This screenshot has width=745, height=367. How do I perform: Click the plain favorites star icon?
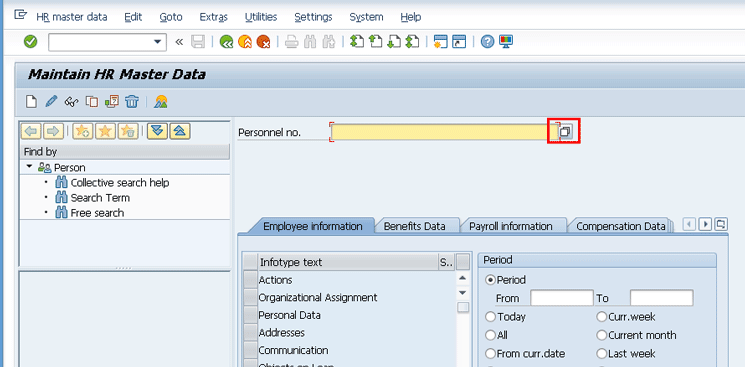coord(105,131)
